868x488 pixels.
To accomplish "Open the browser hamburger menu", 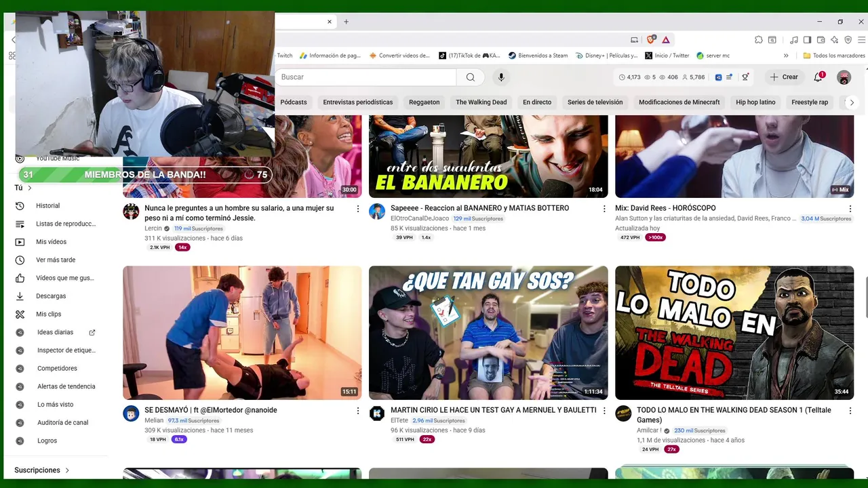I will click(862, 40).
